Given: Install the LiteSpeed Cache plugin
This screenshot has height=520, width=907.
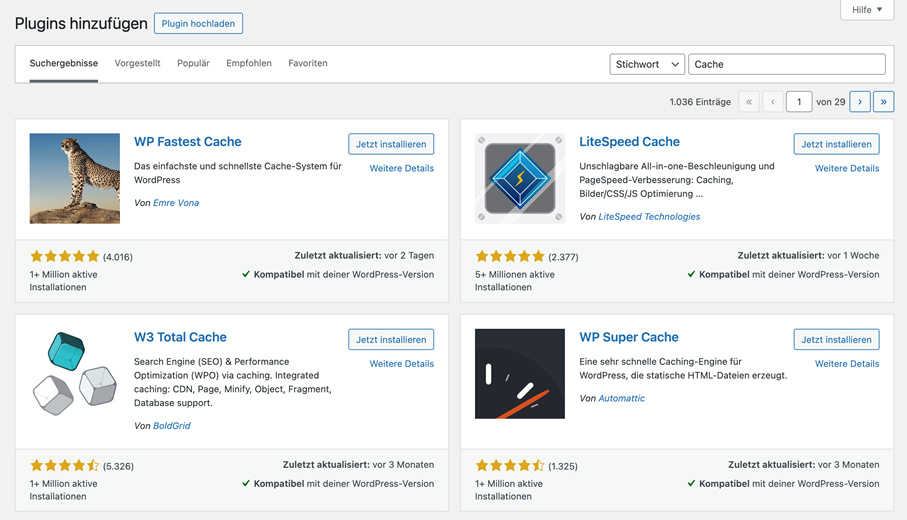Looking at the screenshot, I should [x=836, y=144].
